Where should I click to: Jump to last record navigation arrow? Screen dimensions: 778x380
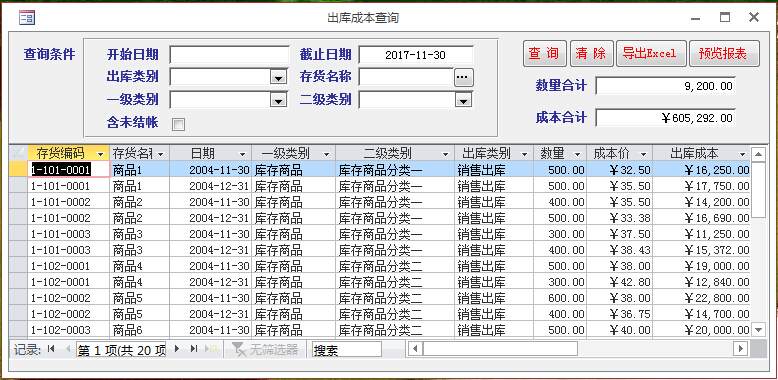(x=194, y=349)
